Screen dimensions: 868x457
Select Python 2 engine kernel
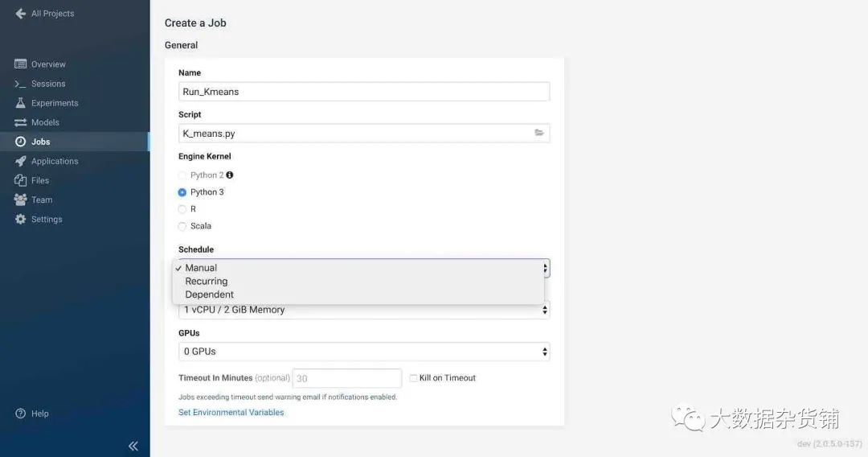182,175
